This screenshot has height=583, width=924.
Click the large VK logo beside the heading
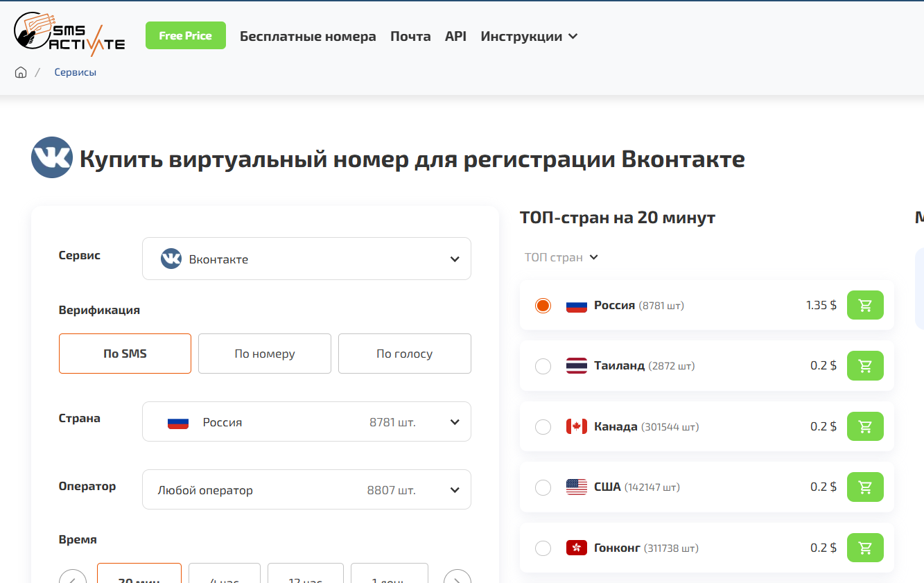52,158
